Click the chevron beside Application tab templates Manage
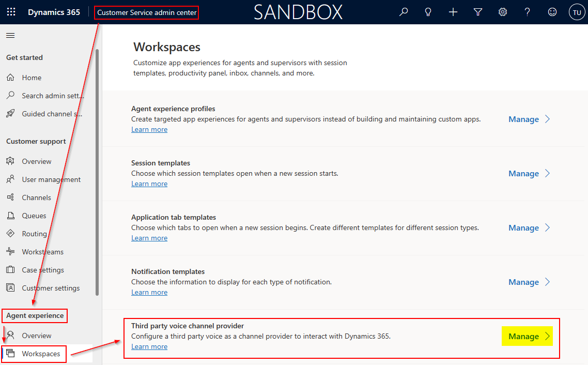The height and width of the screenshot is (365, 588). click(548, 227)
